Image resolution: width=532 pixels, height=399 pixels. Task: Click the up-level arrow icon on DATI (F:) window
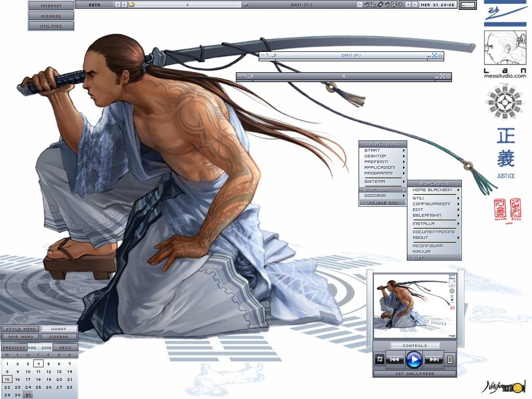[274, 55]
